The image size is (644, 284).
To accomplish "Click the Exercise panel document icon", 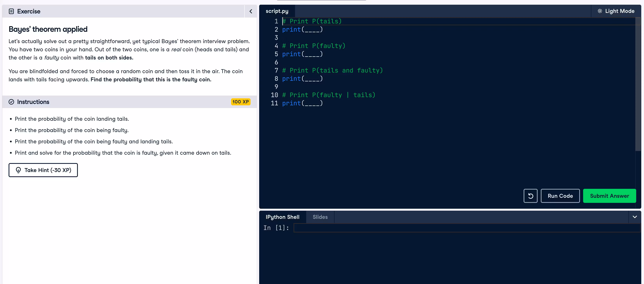I will (11, 11).
